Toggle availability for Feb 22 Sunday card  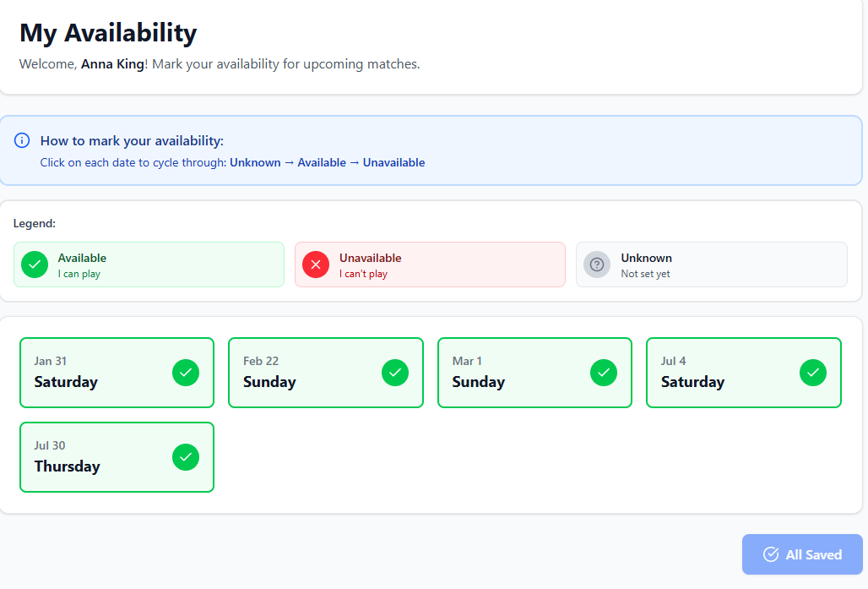coord(325,373)
